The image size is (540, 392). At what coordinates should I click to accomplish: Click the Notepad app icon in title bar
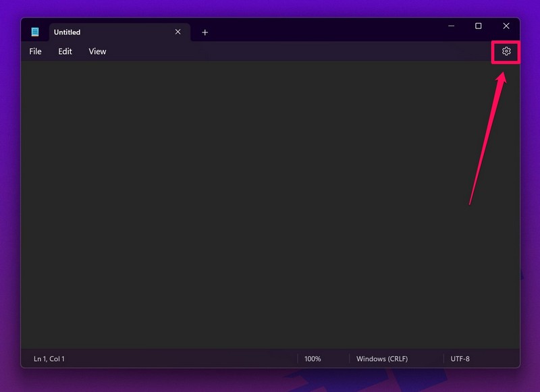click(x=35, y=32)
